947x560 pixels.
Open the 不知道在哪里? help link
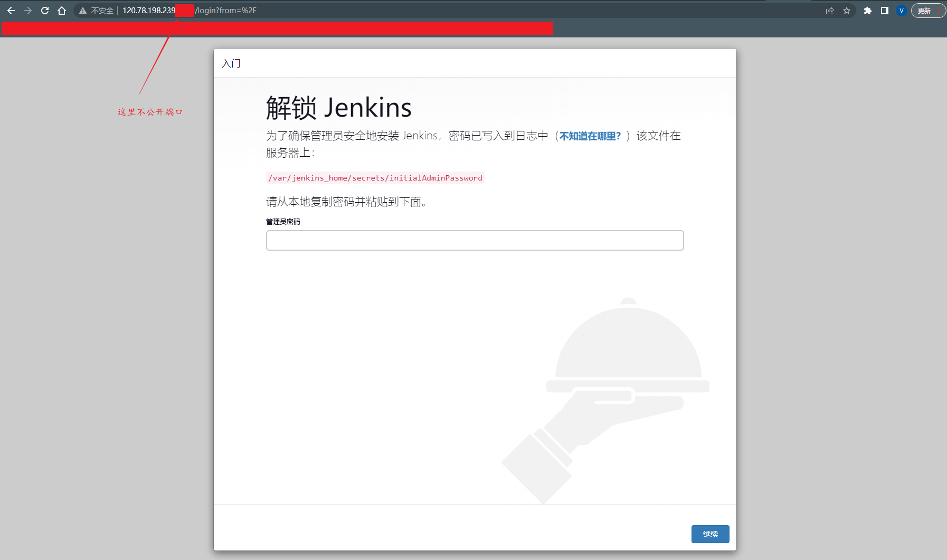pos(590,136)
